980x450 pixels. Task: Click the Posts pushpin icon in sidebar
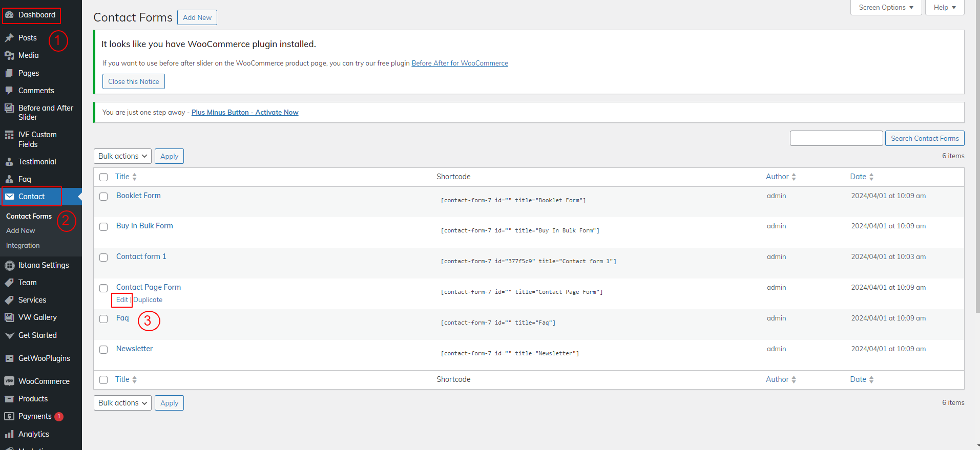coord(9,38)
